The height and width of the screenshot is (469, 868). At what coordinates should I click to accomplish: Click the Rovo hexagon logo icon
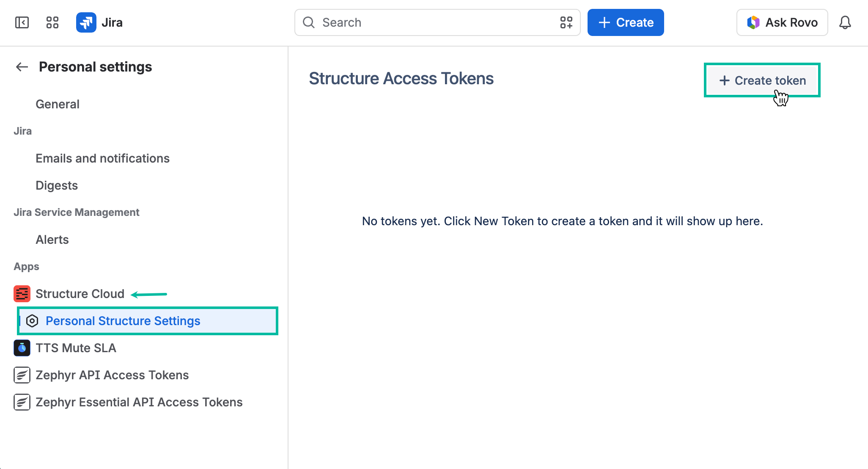click(x=753, y=22)
